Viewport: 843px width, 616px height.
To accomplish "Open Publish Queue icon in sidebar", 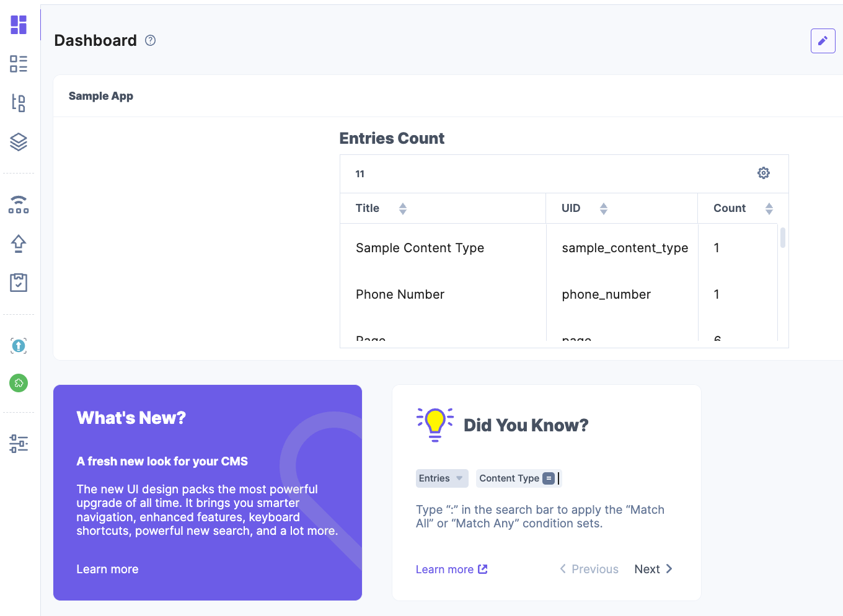I will [x=19, y=205].
